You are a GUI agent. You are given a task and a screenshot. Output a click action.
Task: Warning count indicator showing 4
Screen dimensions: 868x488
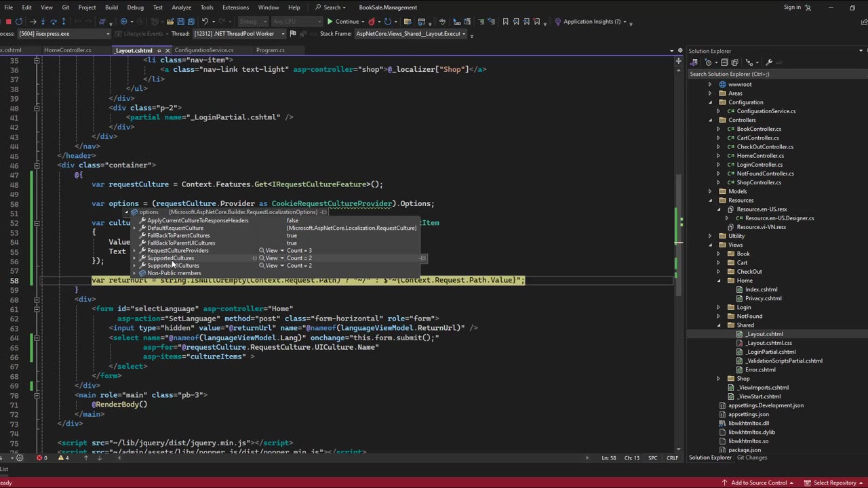tap(64, 457)
